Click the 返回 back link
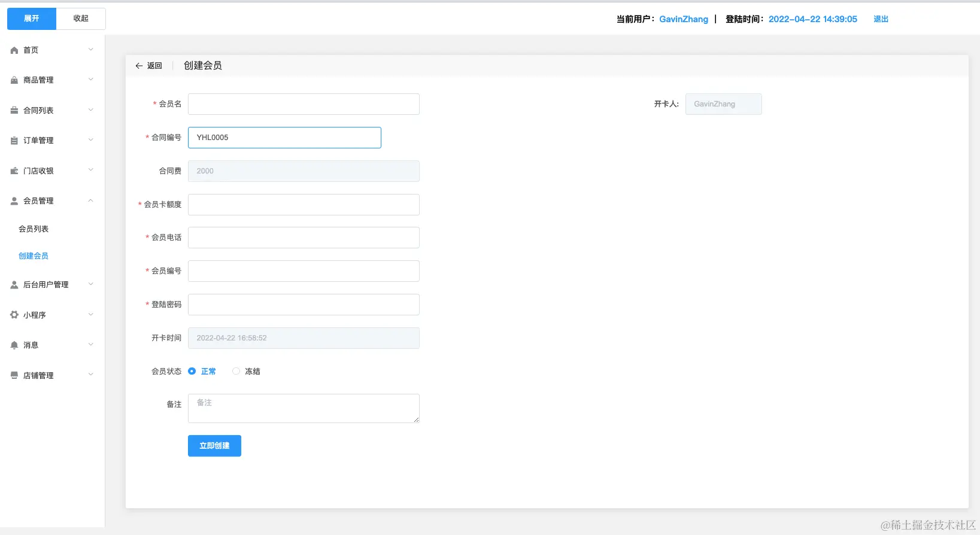Viewport: 980px width, 535px height. coord(154,66)
